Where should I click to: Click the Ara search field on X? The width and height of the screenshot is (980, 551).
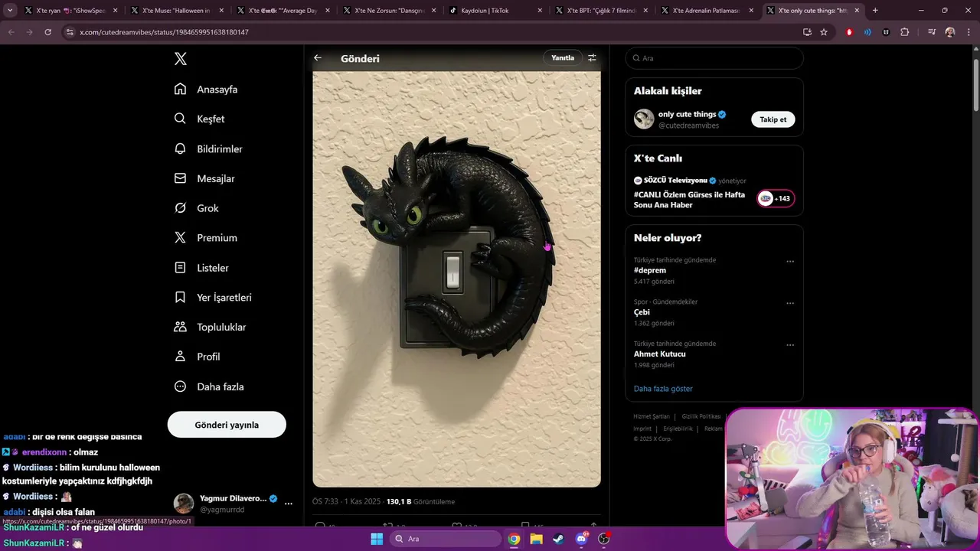[x=714, y=58]
